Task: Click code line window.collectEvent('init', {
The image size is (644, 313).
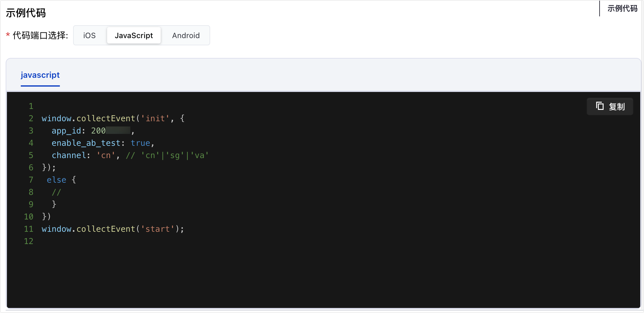Action: pos(113,118)
